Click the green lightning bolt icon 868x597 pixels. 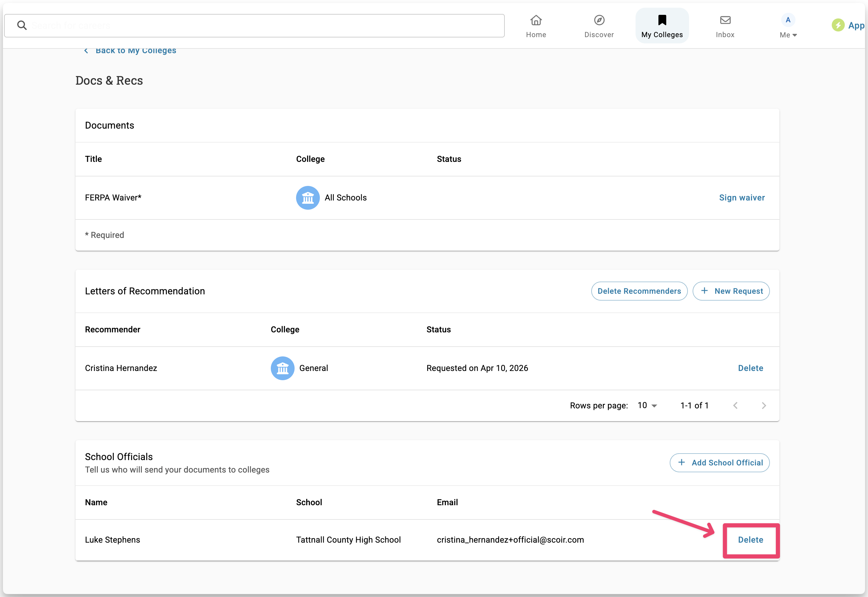[838, 26]
